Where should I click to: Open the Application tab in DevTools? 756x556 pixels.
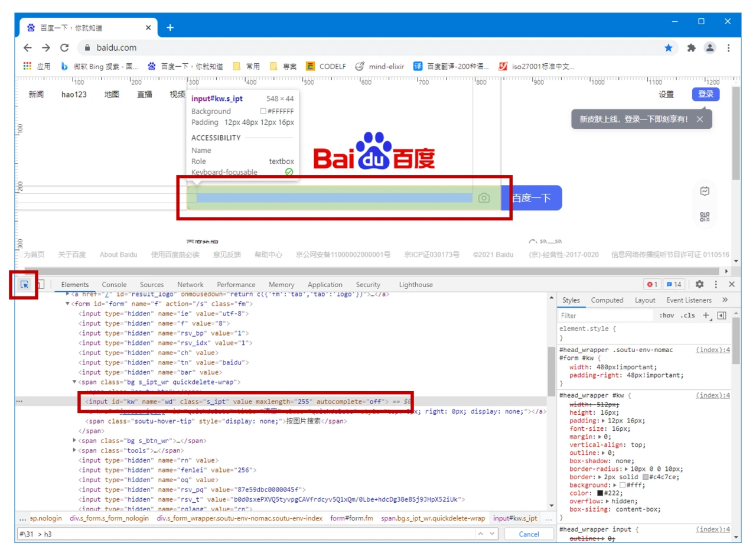pos(325,285)
